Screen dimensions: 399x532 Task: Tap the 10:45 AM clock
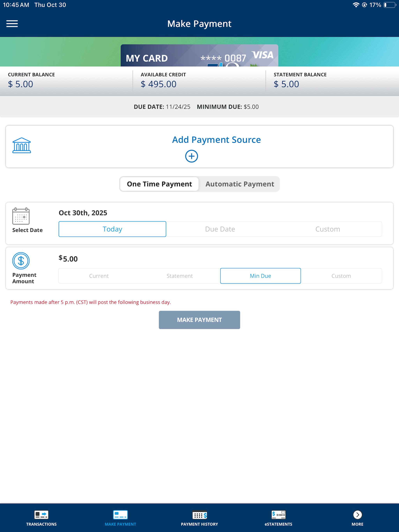pyautogui.click(x=16, y=5)
